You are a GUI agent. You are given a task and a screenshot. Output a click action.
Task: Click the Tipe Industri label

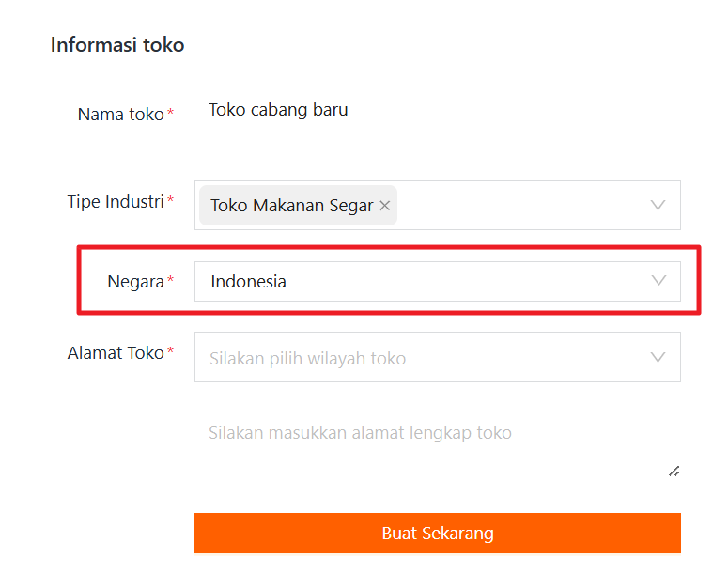116,201
